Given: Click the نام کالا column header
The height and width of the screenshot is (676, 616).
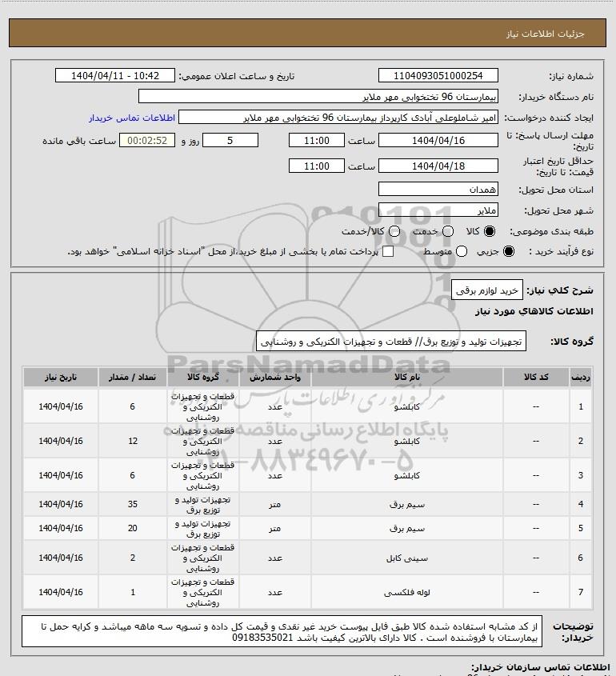Looking at the screenshot, I should click(407, 378).
